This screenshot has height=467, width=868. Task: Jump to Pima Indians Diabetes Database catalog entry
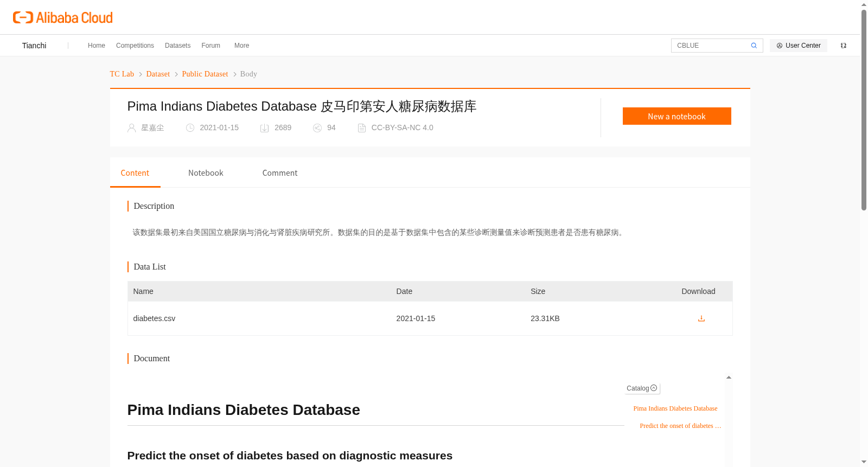point(675,408)
